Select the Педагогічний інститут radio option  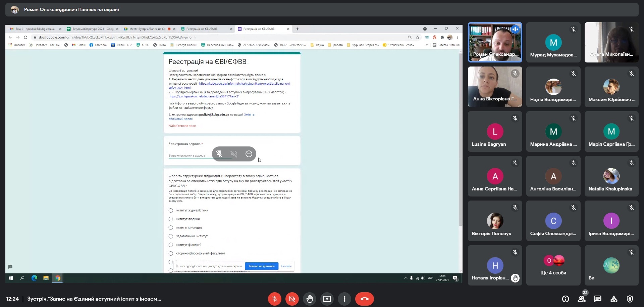point(171,236)
